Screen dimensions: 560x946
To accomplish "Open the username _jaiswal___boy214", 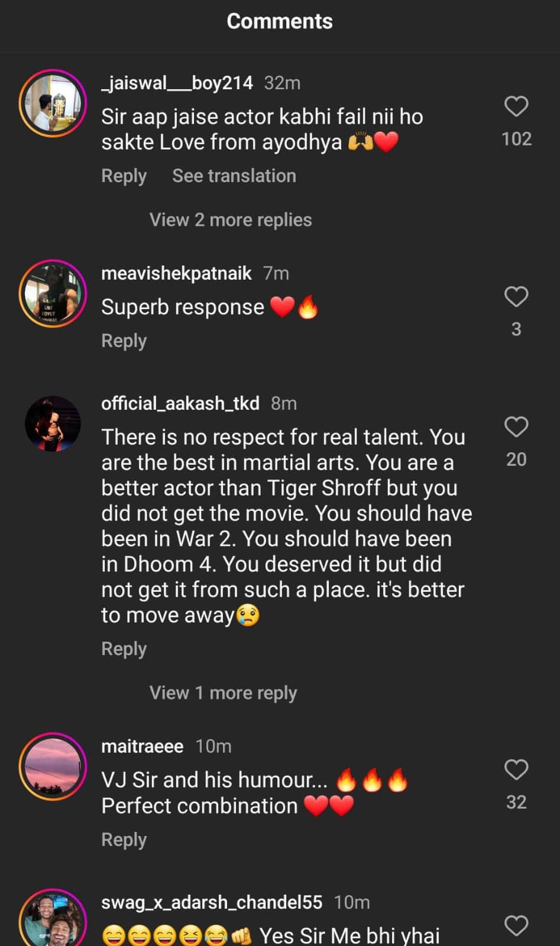I will coord(177,83).
